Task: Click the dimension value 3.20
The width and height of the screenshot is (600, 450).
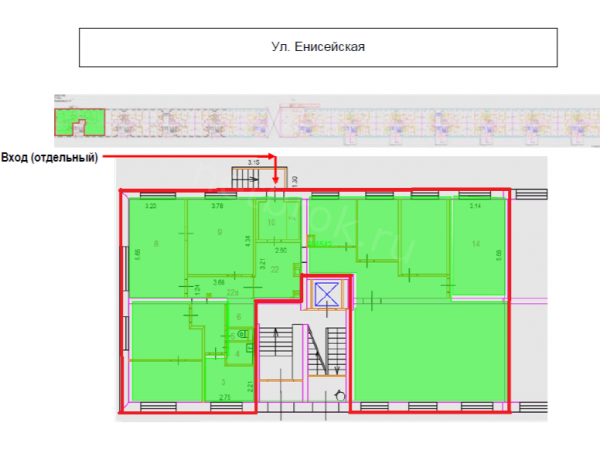Action: coord(151,206)
